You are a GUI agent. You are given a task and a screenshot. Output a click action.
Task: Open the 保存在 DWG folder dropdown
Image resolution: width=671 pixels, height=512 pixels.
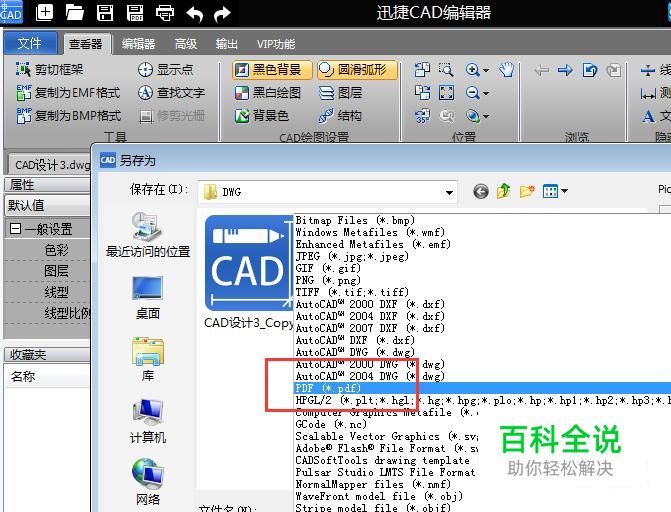449,192
